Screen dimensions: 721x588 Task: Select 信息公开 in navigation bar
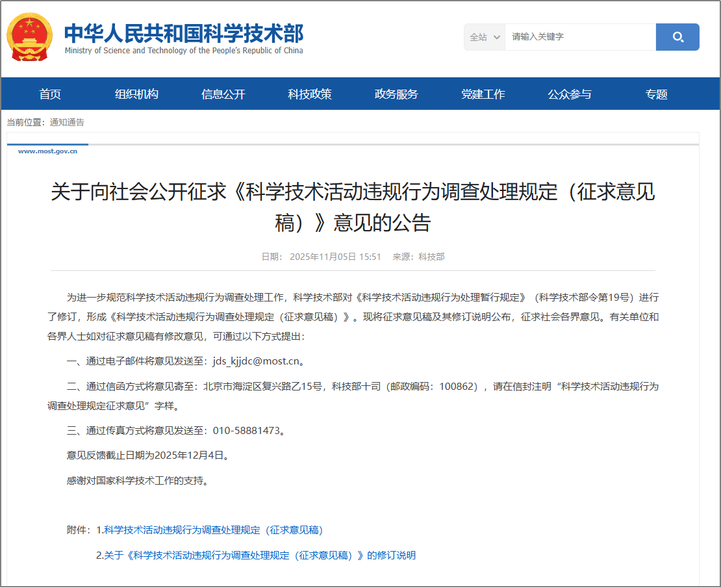(223, 94)
